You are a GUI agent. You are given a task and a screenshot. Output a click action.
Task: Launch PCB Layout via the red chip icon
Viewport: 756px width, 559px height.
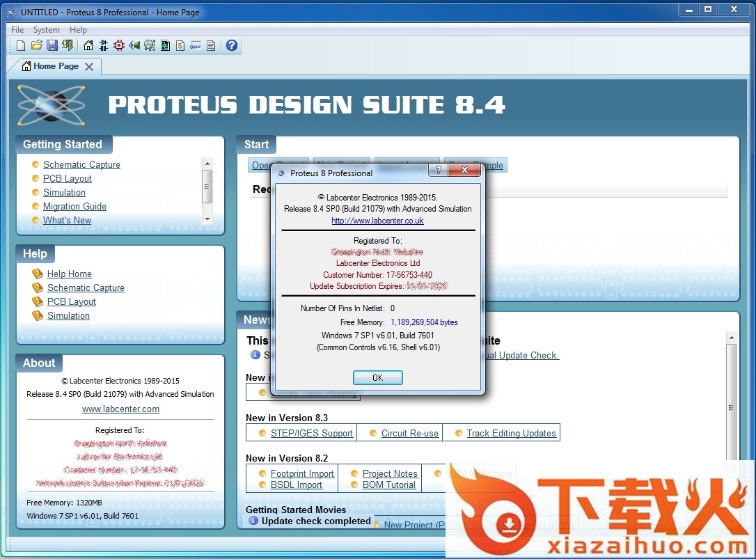pyautogui.click(x=119, y=46)
